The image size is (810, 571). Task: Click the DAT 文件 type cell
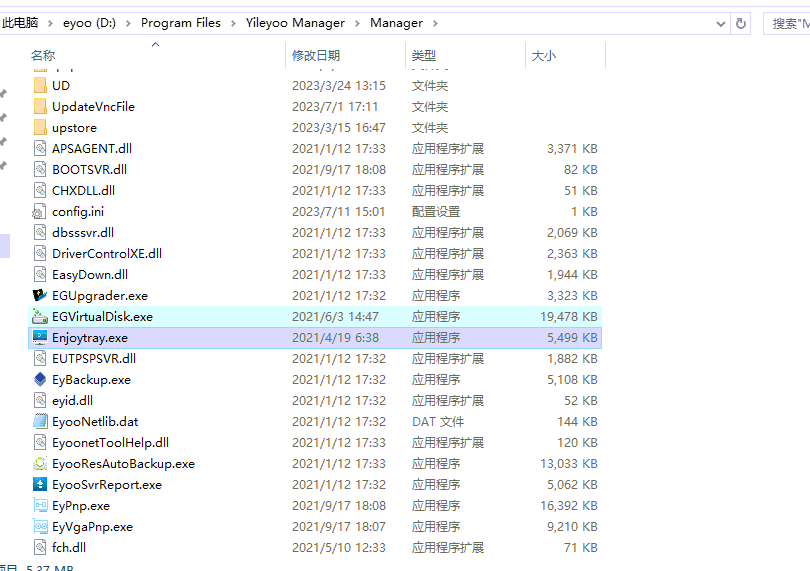coord(438,421)
